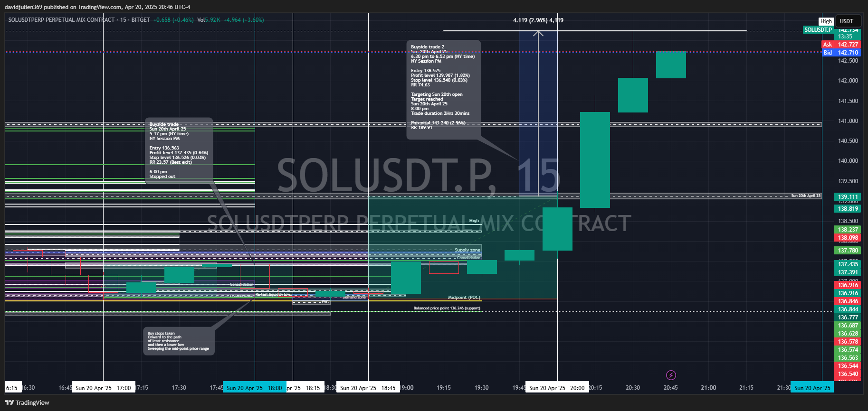Click the 136.578 red price label
868x411 pixels.
[x=848, y=342]
